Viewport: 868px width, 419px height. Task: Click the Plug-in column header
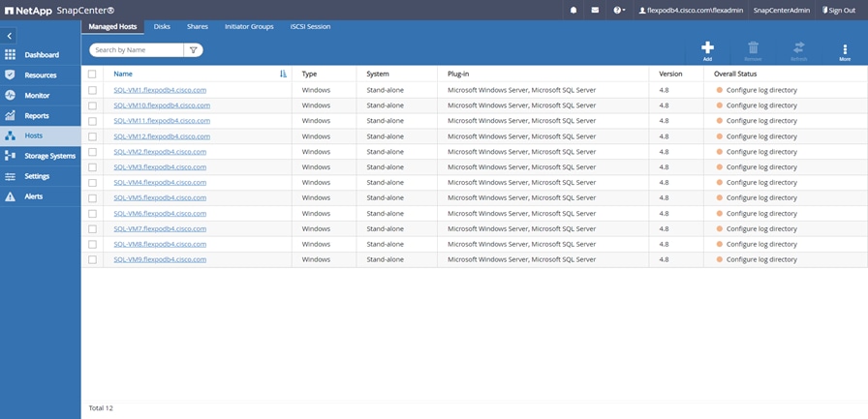click(x=458, y=75)
